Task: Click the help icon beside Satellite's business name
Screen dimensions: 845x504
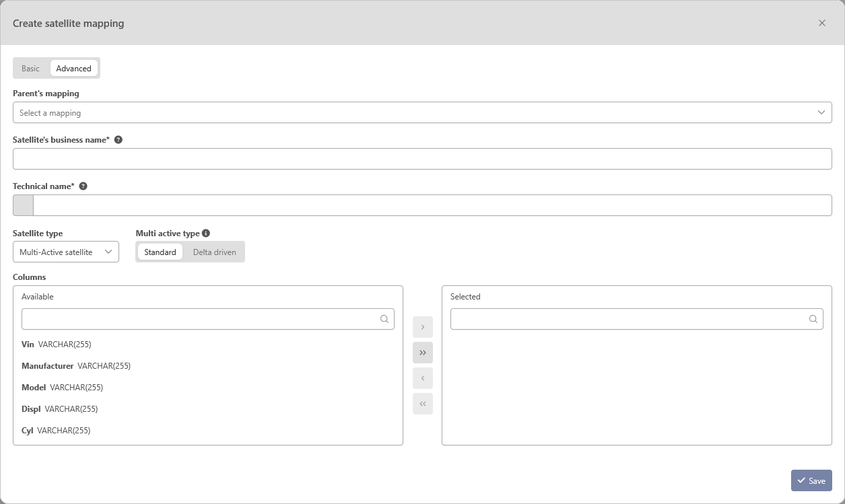Action: [x=119, y=140]
